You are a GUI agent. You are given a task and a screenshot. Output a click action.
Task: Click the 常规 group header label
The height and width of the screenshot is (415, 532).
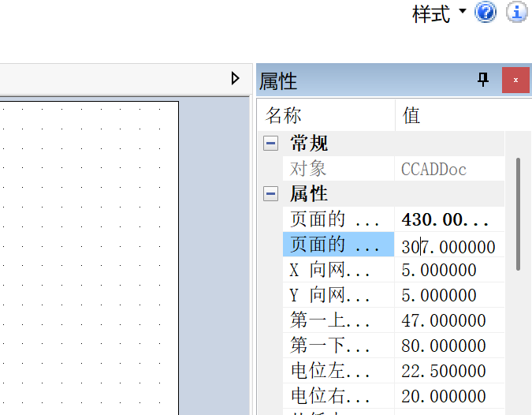[309, 144]
